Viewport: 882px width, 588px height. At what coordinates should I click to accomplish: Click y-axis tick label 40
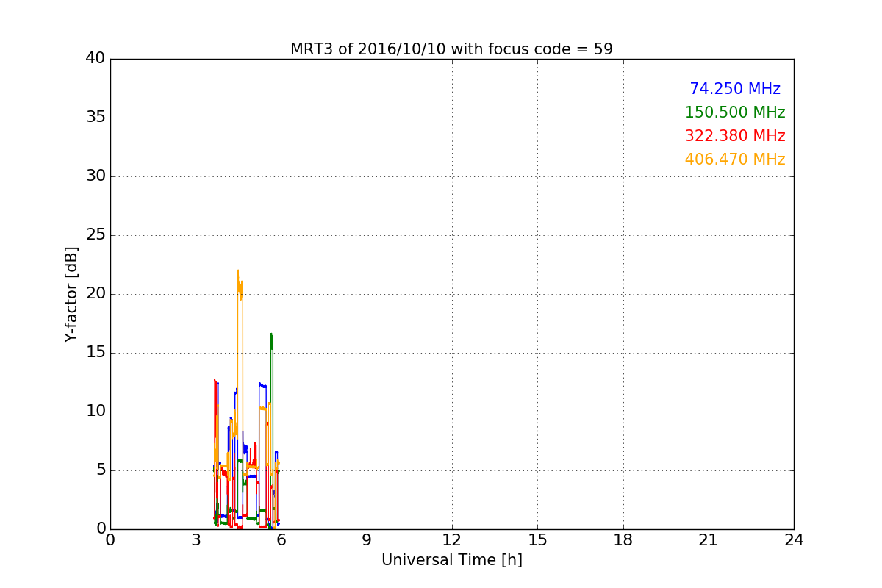point(96,59)
